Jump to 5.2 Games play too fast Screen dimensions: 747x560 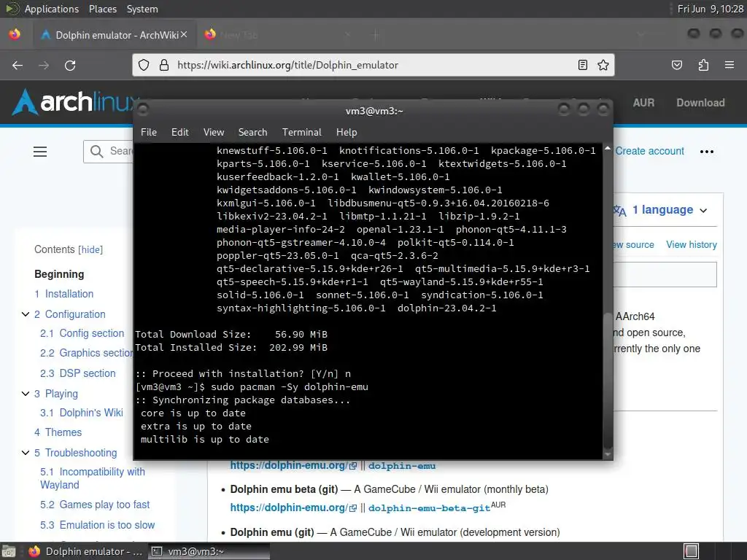(95, 505)
